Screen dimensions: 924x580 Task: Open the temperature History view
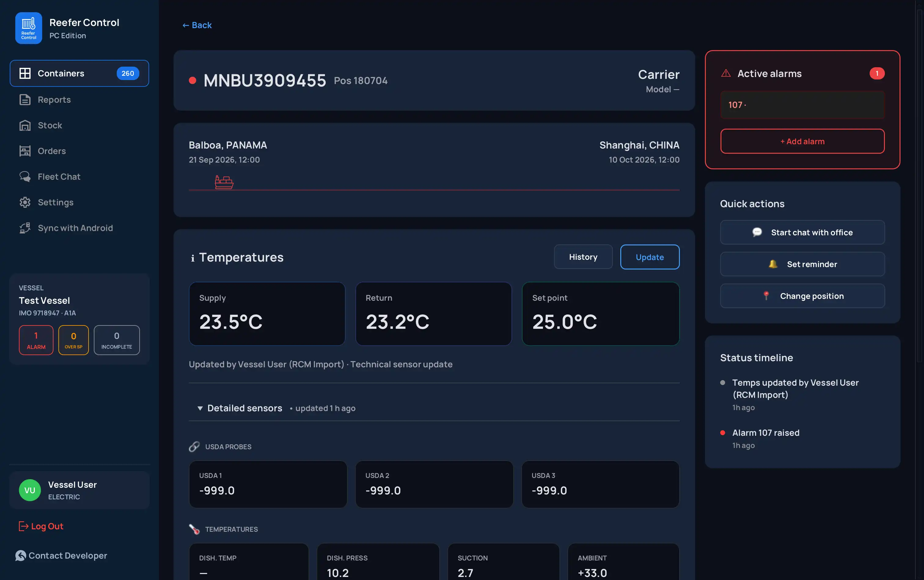[583, 257]
